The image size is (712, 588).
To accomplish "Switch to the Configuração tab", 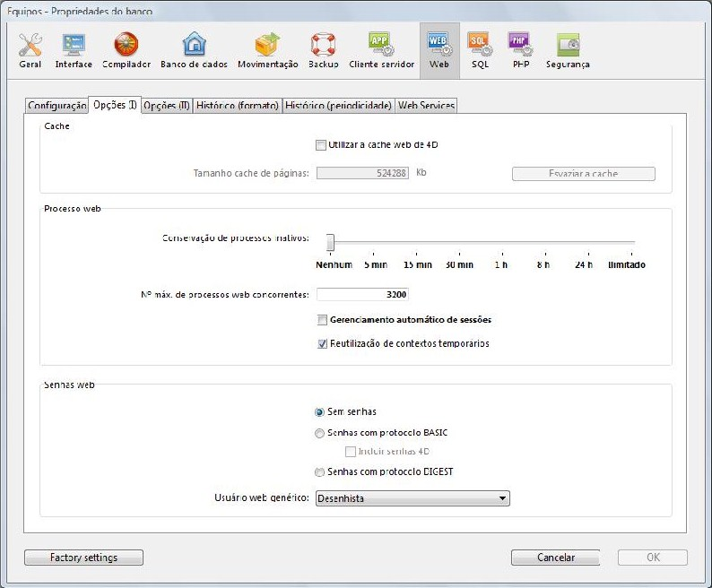I will (x=56, y=106).
